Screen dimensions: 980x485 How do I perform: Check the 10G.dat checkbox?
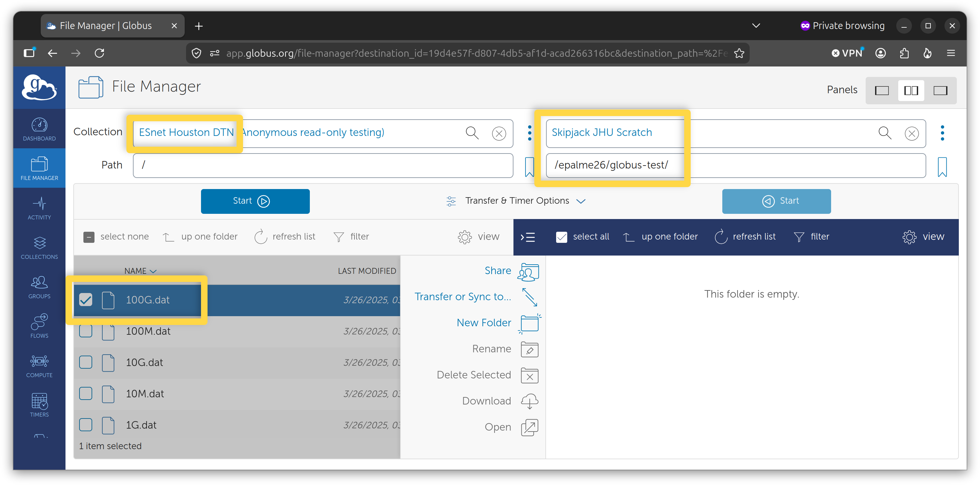pos(86,362)
